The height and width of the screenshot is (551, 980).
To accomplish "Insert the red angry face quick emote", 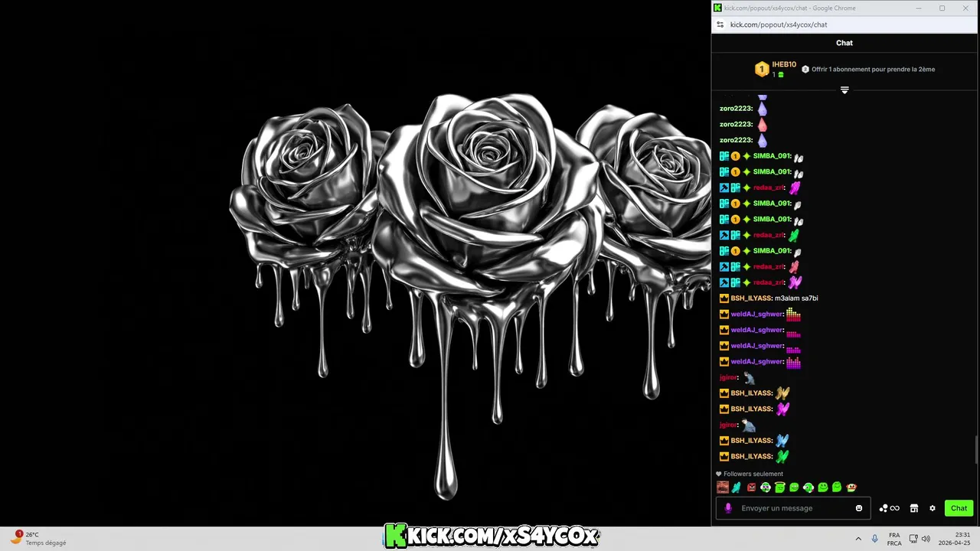I will pos(751,487).
